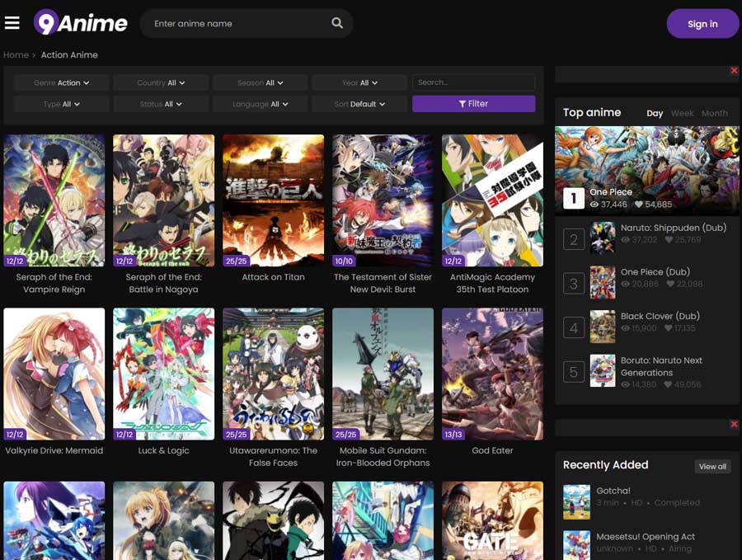Open the Country All dropdown
This screenshot has width=742, height=560.
(161, 82)
